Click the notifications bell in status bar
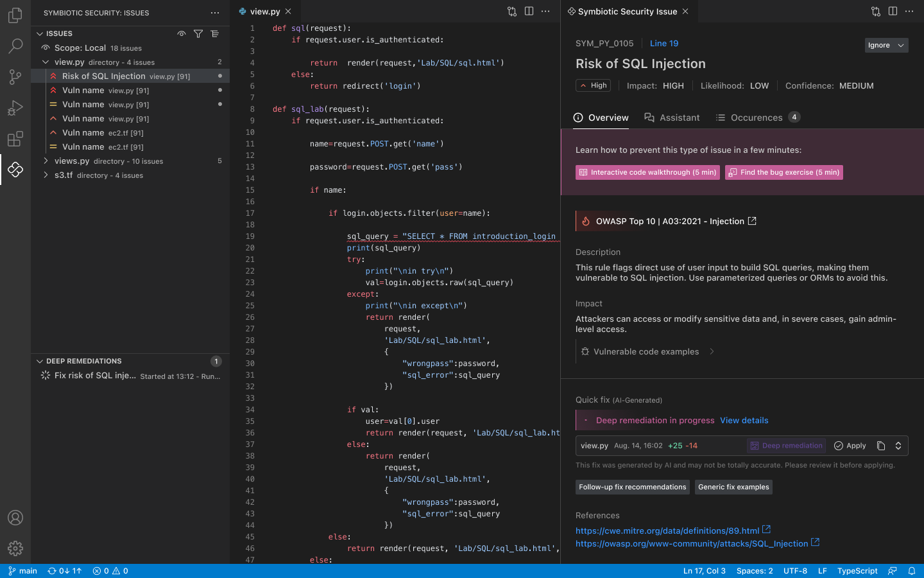Image resolution: width=924 pixels, height=578 pixels. (x=911, y=571)
